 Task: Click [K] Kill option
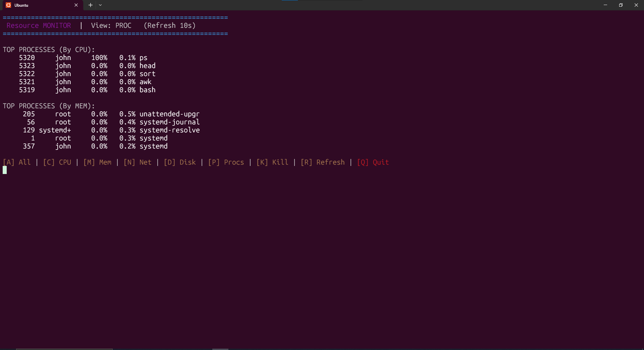tap(272, 162)
